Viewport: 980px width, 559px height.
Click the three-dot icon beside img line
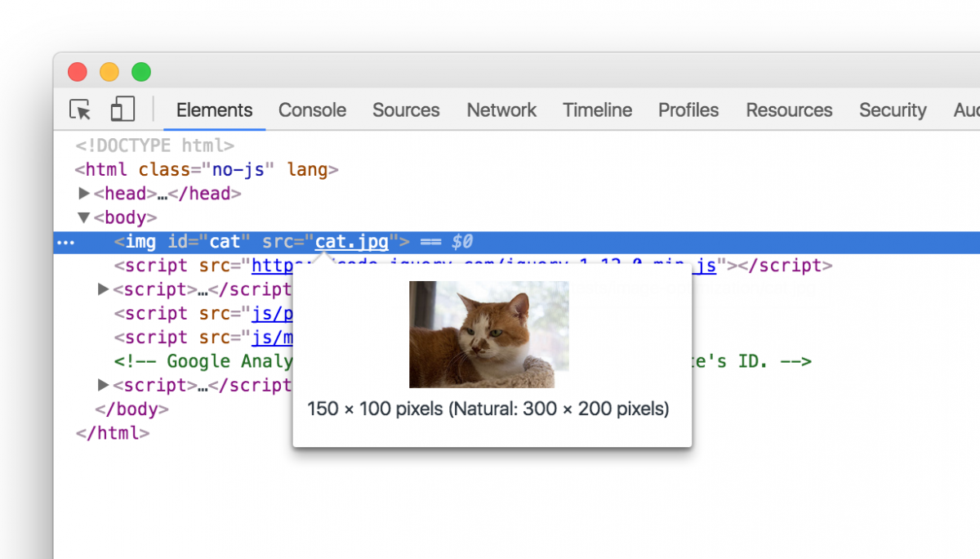(x=65, y=243)
